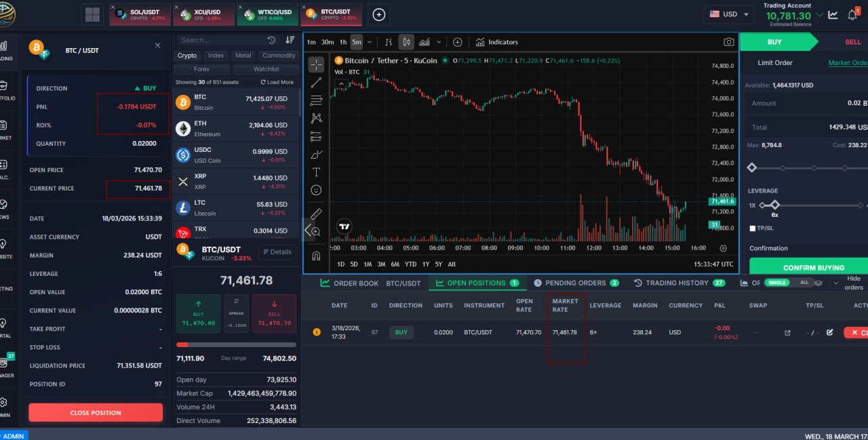Pick the measure ruler tool
The height and width of the screenshot is (440, 868).
(316, 214)
